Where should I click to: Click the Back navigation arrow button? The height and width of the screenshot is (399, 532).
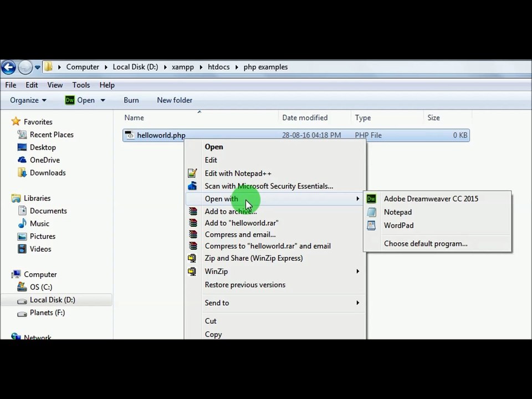click(8, 67)
